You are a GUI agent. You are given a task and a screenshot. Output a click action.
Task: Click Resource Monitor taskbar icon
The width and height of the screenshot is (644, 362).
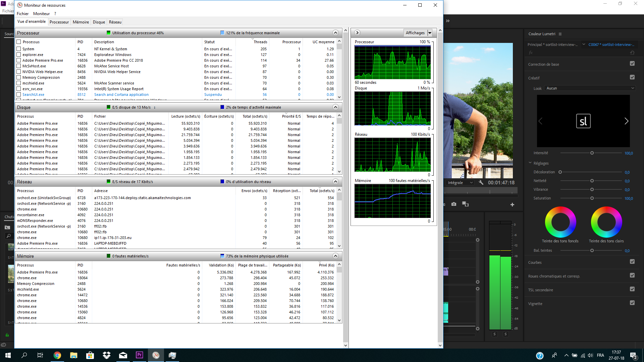156,355
